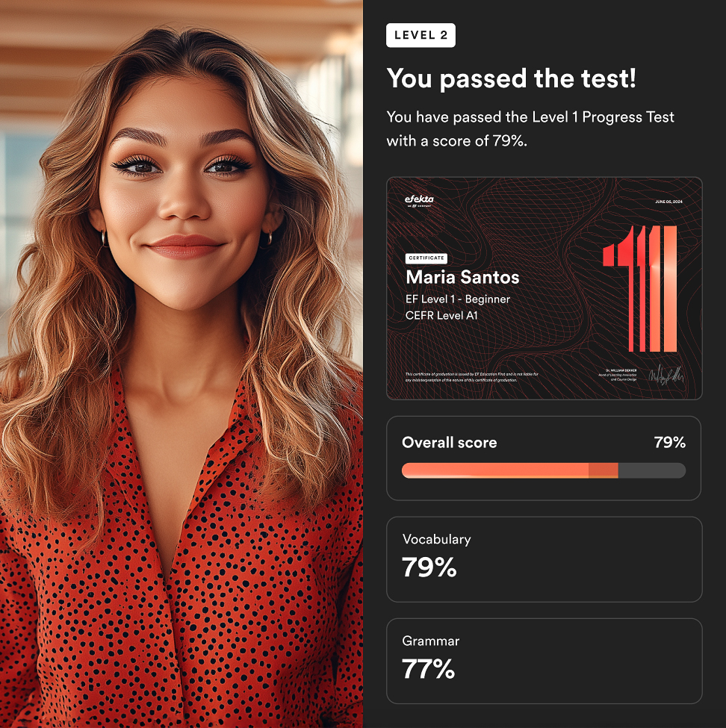Click the large red number 1 graphic
This screenshot has height=728, width=726.
(x=639, y=288)
